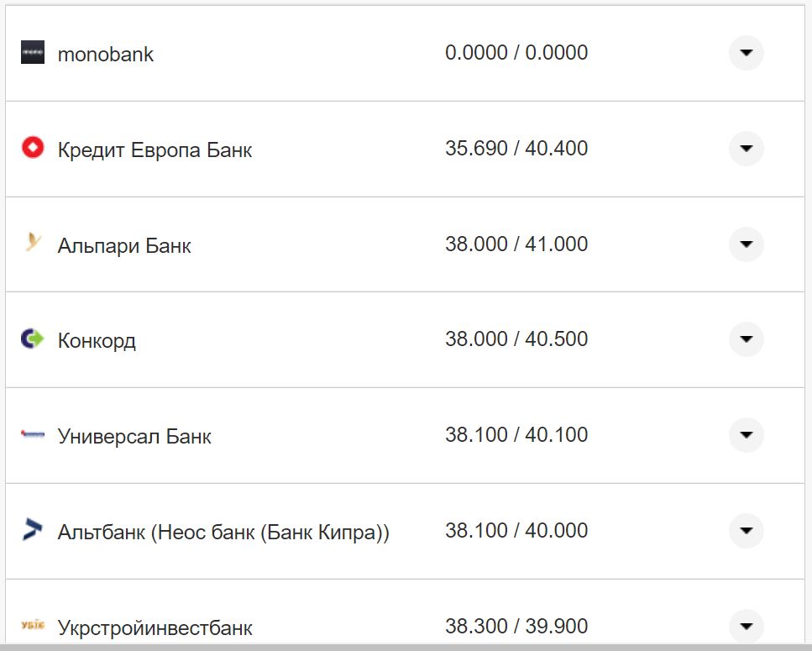The width and height of the screenshot is (812, 651).
Task: Select the Альпари Банк name
Action: click(x=124, y=246)
